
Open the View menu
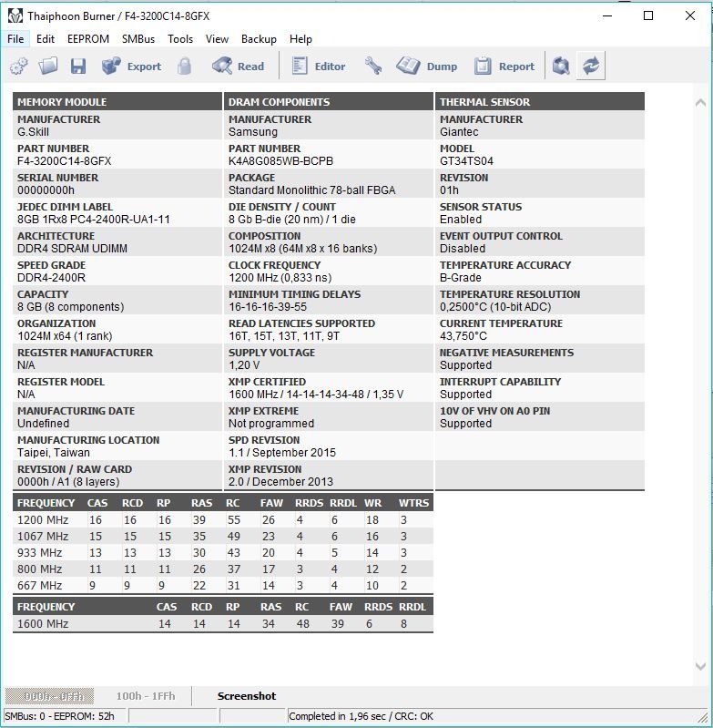[217, 39]
